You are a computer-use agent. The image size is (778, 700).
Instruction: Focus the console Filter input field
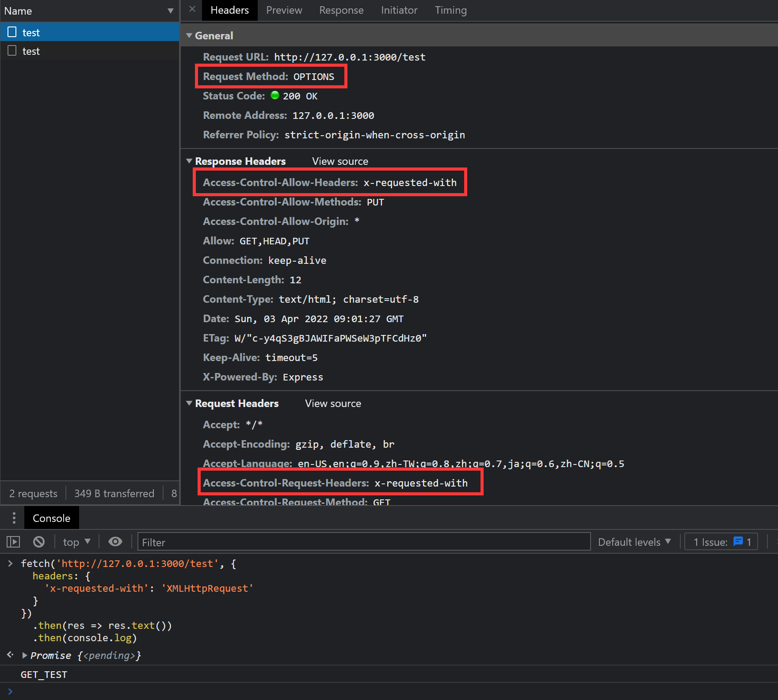pyautogui.click(x=363, y=542)
